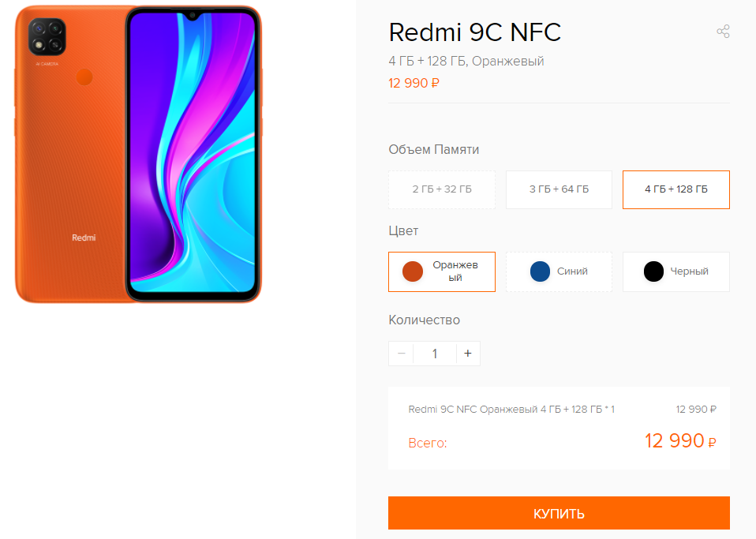Decrease quantity with the minus button
756x539 pixels.
tap(401, 354)
